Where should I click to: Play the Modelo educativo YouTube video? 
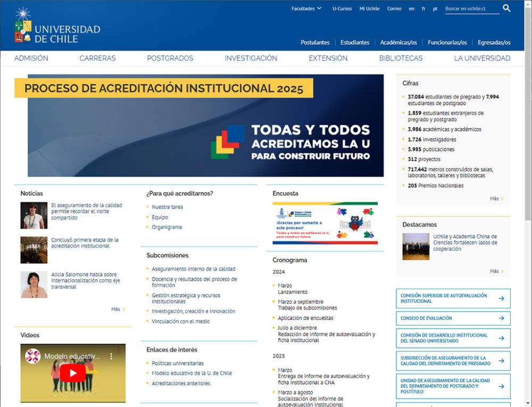tap(73, 372)
